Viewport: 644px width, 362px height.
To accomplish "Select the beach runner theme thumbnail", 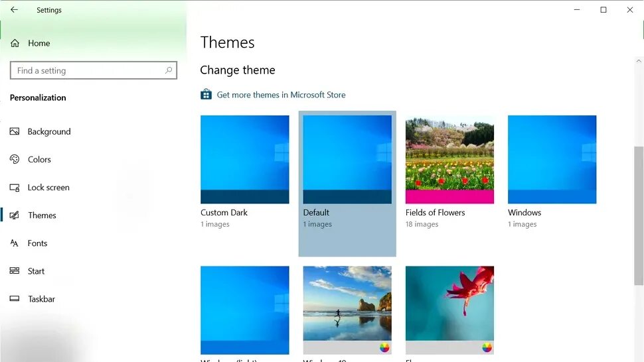I will [x=347, y=310].
